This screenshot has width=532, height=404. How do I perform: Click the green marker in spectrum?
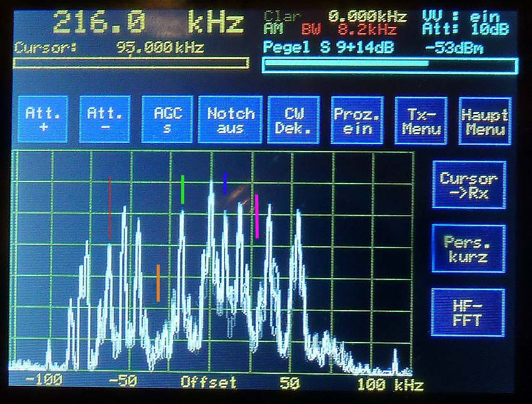pos(182,189)
